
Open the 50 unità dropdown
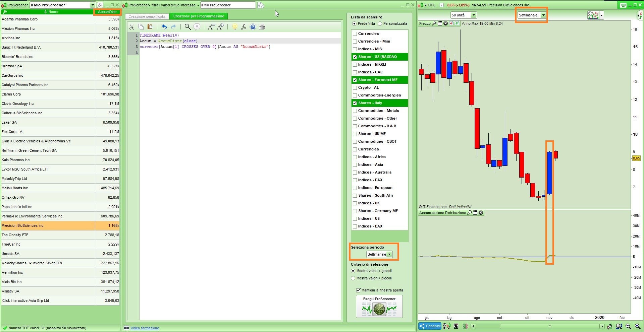[x=474, y=15]
